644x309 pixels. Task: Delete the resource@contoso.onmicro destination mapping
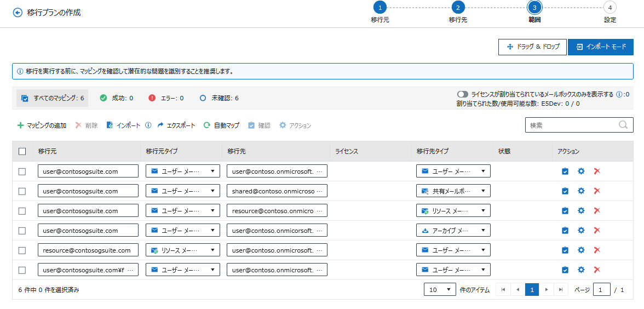597,210
